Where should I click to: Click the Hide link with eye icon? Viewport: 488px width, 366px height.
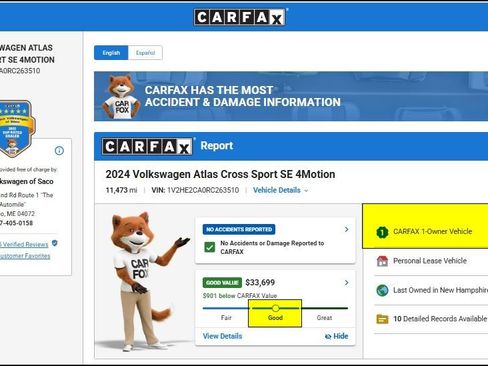pyautogui.click(x=336, y=336)
